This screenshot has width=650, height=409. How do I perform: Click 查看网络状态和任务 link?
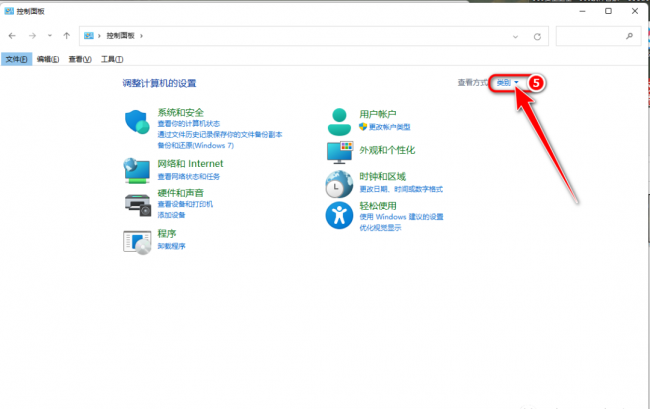(x=189, y=177)
